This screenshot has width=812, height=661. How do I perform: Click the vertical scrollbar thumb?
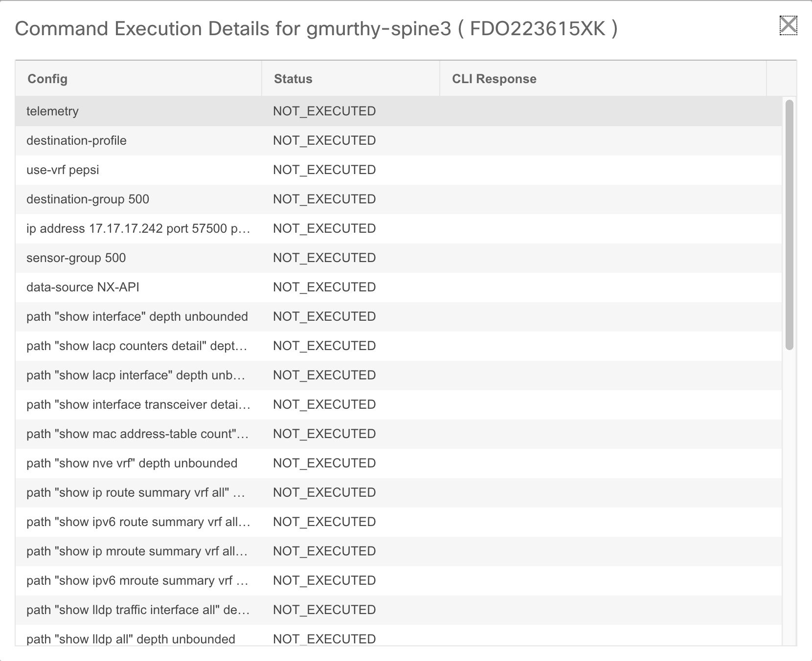click(789, 225)
